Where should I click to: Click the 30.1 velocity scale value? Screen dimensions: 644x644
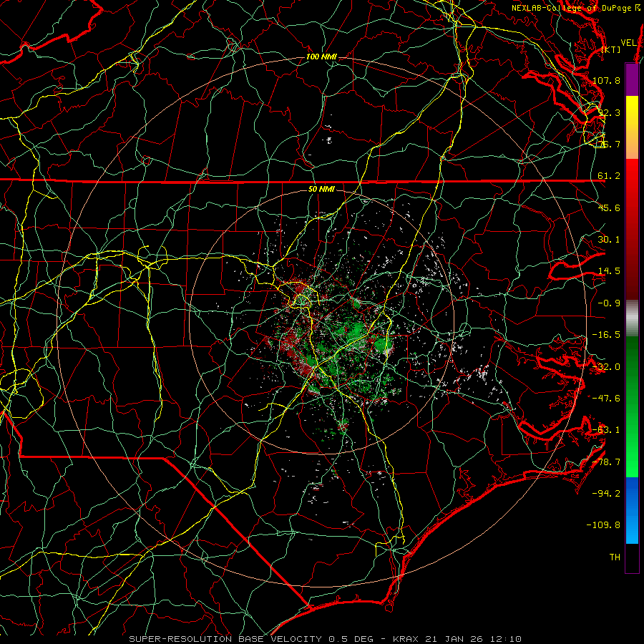[x=609, y=240]
